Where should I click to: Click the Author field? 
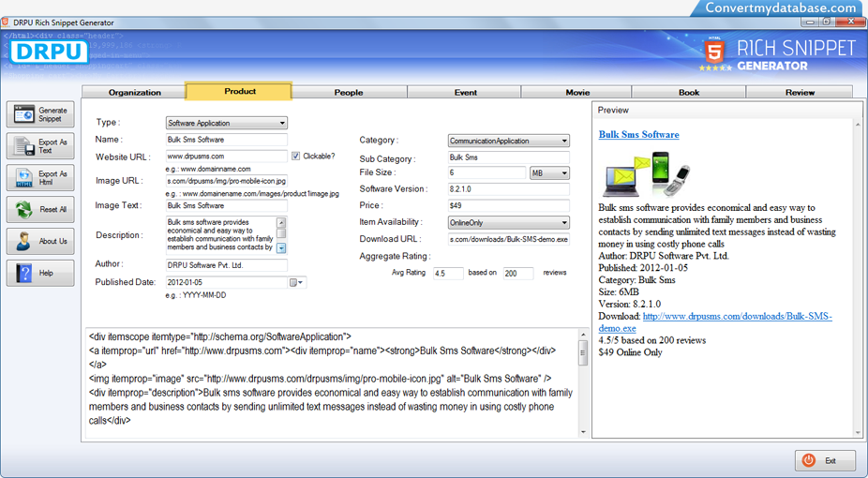pos(227,265)
